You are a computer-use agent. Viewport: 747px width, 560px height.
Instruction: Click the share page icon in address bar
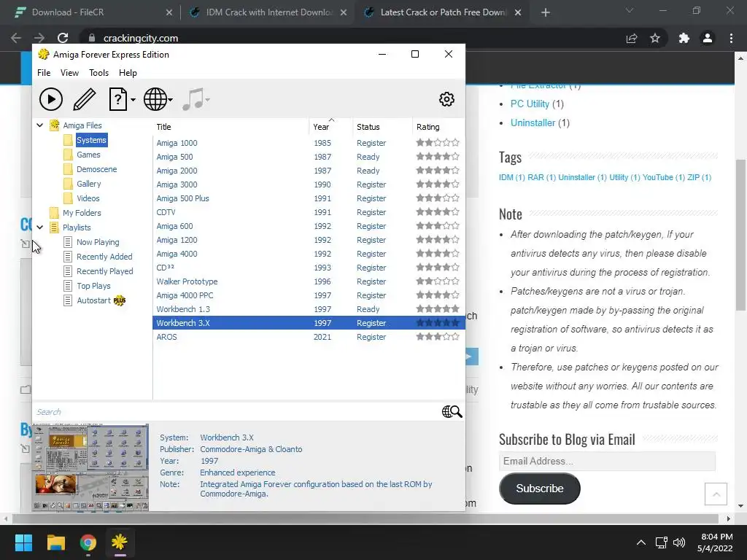click(x=632, y=38)
